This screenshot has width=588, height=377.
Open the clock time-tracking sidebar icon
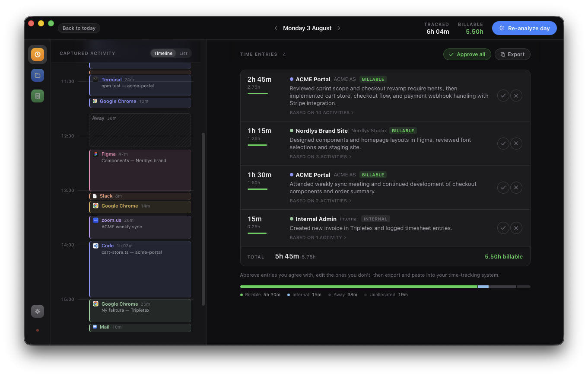38,54
